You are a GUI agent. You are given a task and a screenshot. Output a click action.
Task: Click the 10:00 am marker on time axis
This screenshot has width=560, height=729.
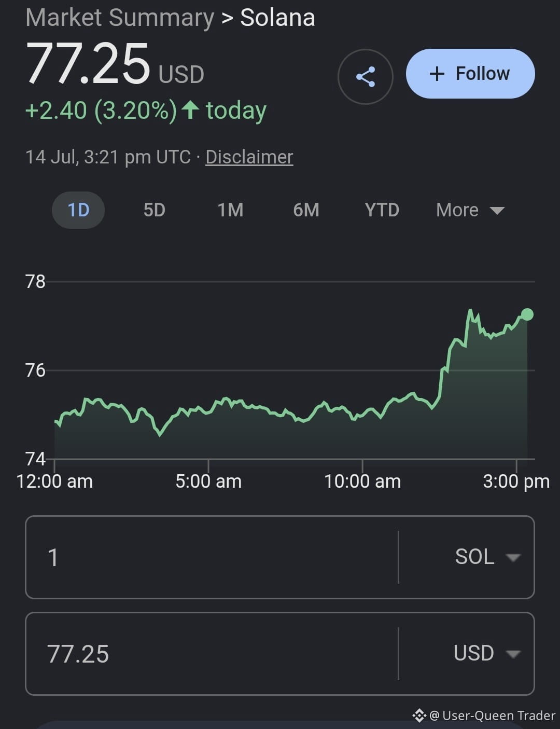click(362, 481)
